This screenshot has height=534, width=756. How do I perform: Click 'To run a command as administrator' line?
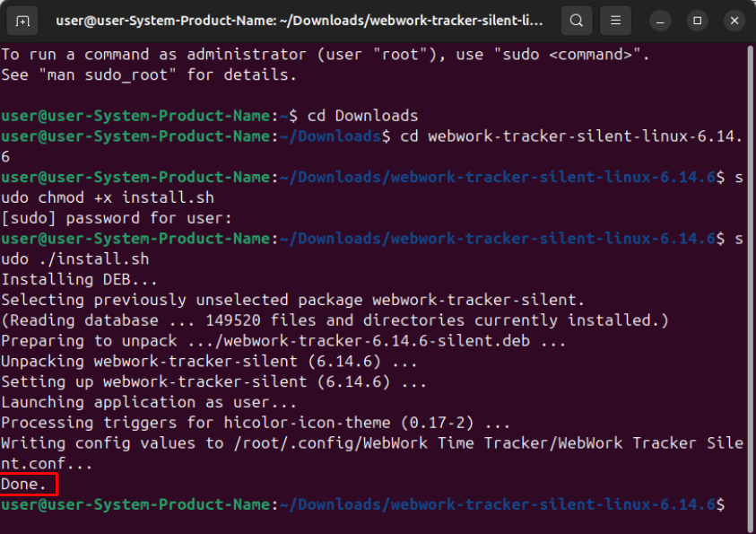(326, 55)
